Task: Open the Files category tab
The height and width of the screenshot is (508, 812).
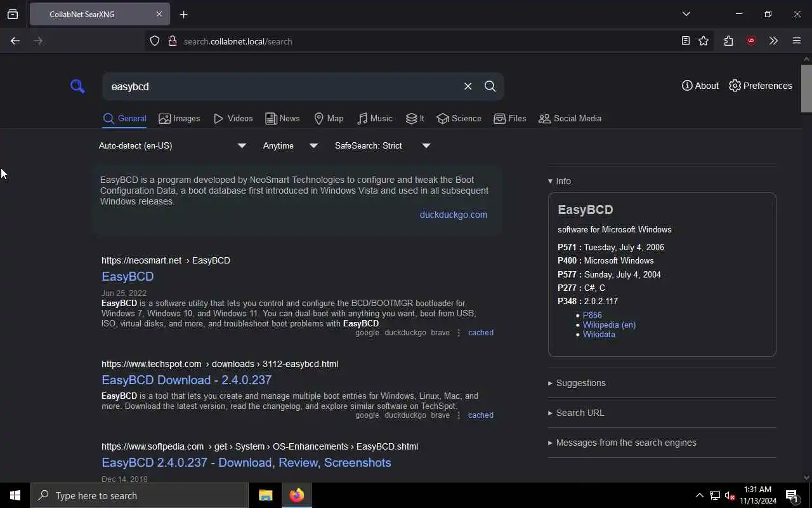Action: tap(510, 118)
